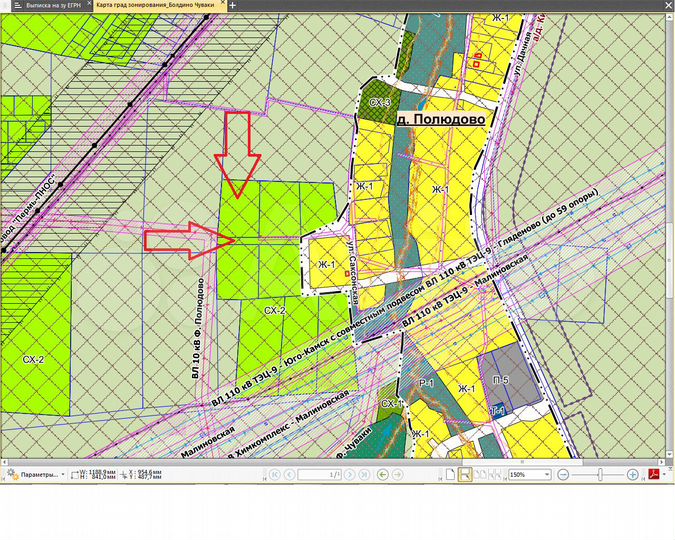Toggle two-page facing layout
The height and width of the screenshot is (540, 675).
480,474
